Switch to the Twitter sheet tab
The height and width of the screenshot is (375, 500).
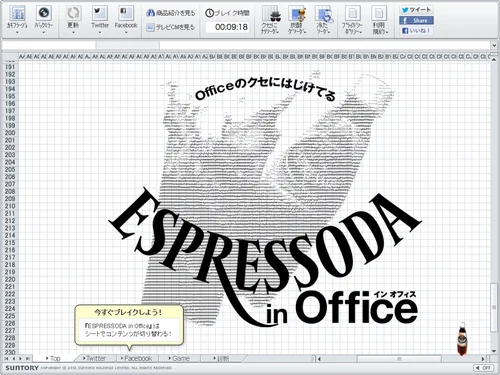[94, 358]
